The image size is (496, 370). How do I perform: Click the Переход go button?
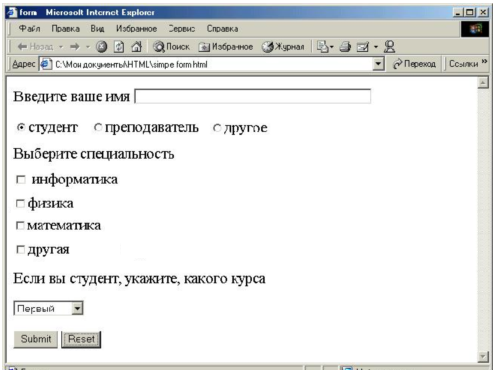click(x=414, y=64)
